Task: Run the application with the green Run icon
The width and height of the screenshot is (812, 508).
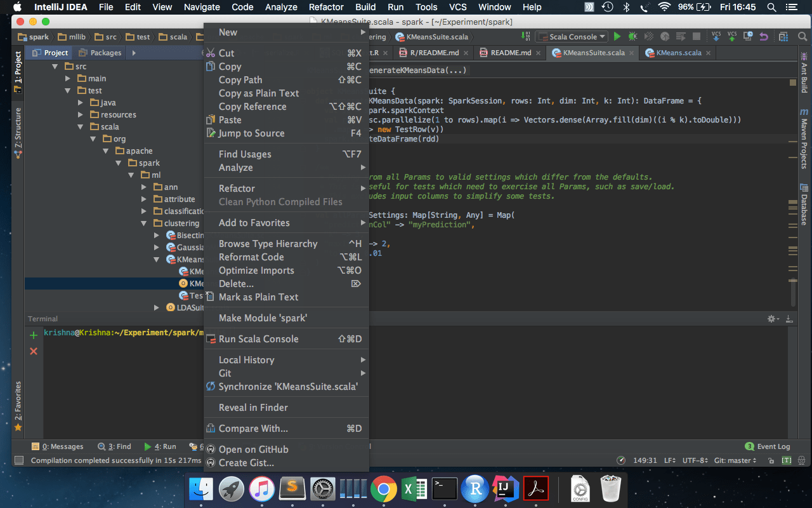Action: point(616,37)
